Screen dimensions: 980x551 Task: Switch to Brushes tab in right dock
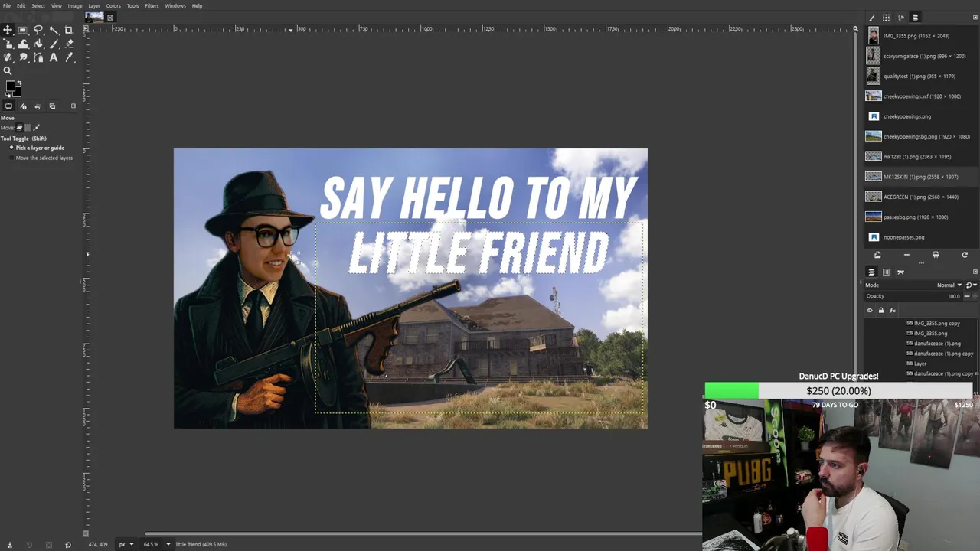872,18
